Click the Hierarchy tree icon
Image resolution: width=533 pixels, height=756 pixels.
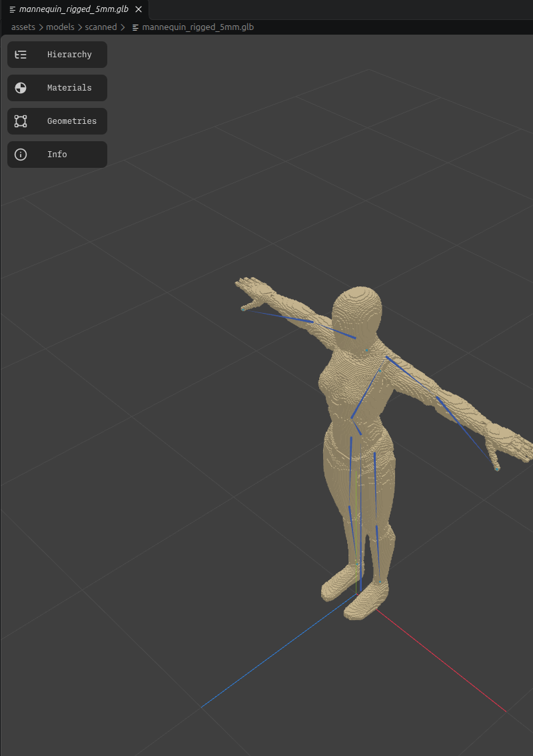tap(21, 55)
